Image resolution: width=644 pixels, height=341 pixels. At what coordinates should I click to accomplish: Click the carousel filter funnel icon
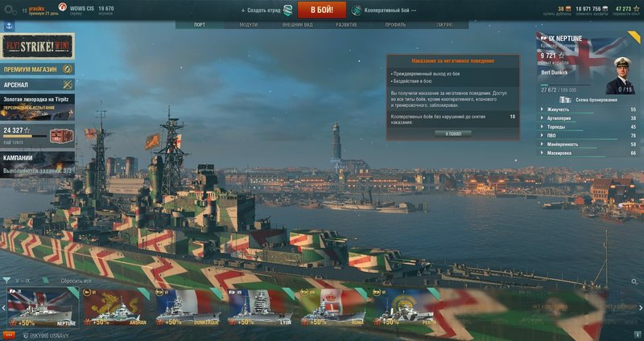point(6,281)
